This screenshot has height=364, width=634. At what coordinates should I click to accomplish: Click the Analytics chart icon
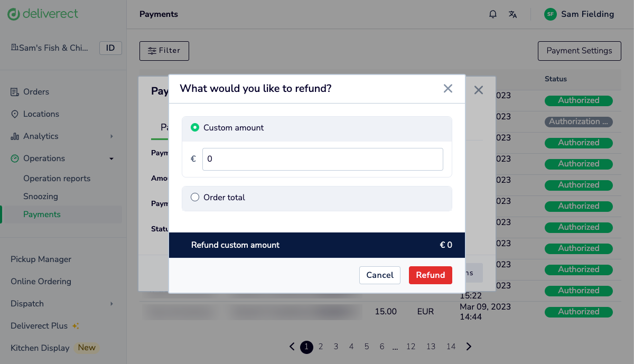point(15,136)
